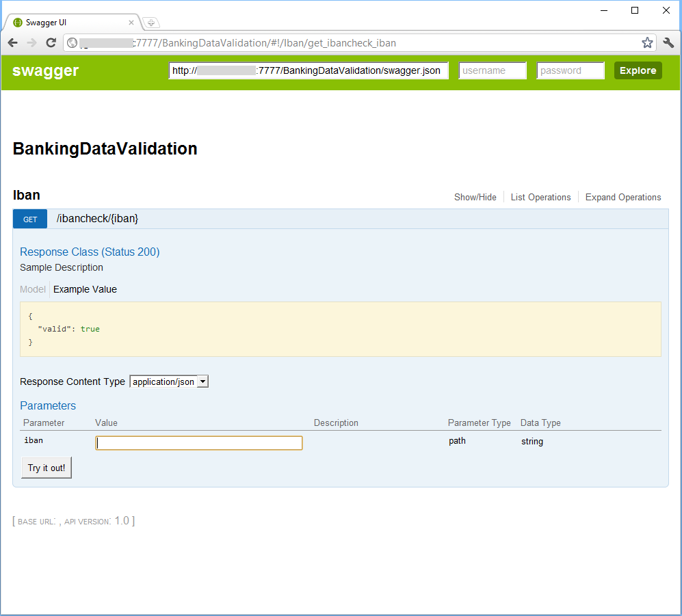The image size is (682, 616).
Task: Click List Operations link
Action: [540, 197]
